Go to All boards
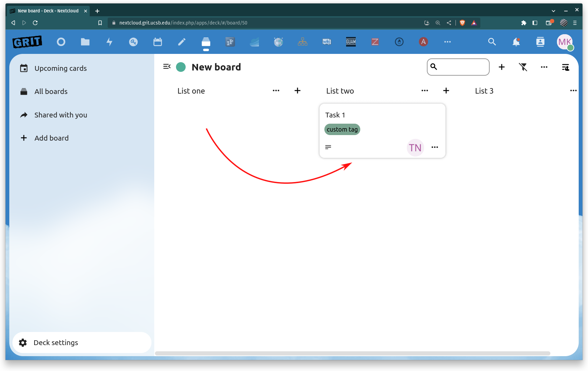The image size is (588, 371). 82,92
